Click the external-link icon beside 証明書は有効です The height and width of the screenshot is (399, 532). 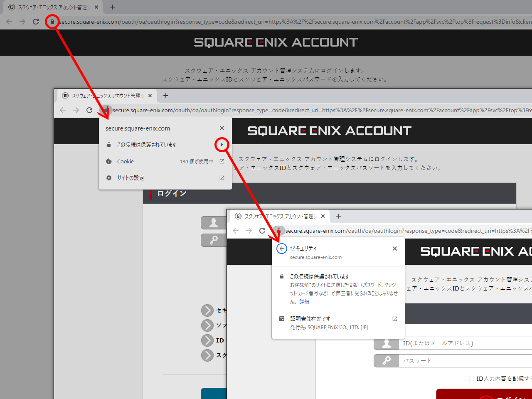click(395, 319)
